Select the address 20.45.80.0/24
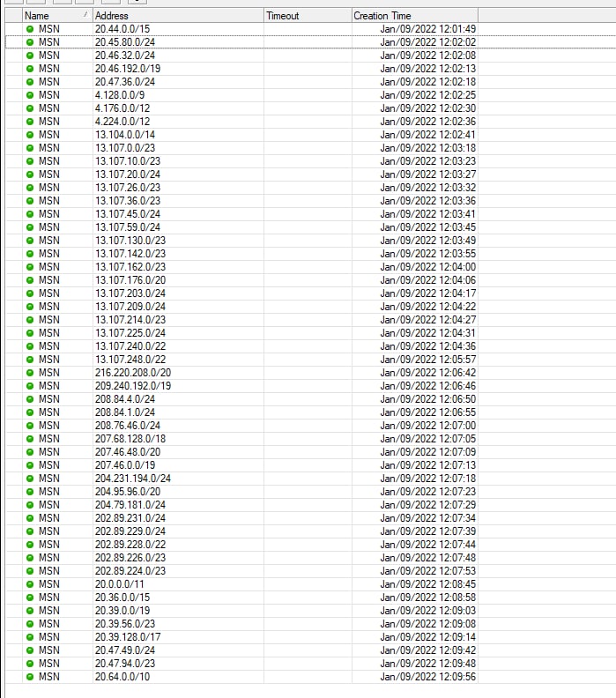Screen dimensions: 616x698 (125, 42)
